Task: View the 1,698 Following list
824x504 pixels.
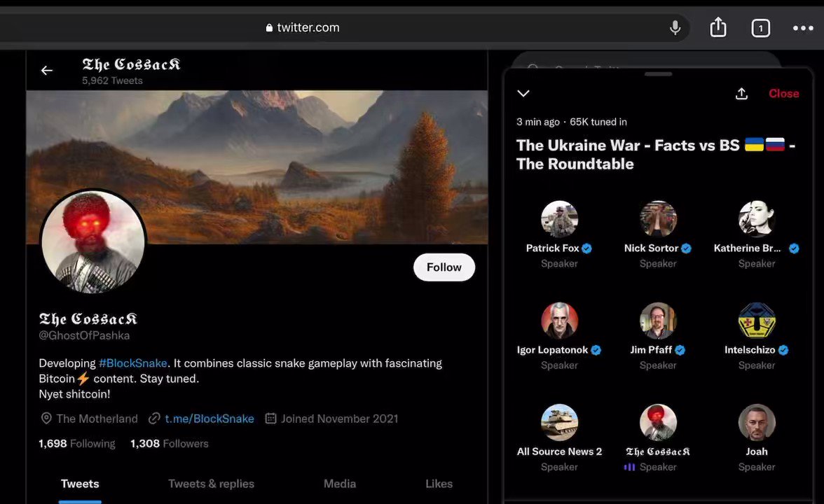Action: click(x=77, y=444)
